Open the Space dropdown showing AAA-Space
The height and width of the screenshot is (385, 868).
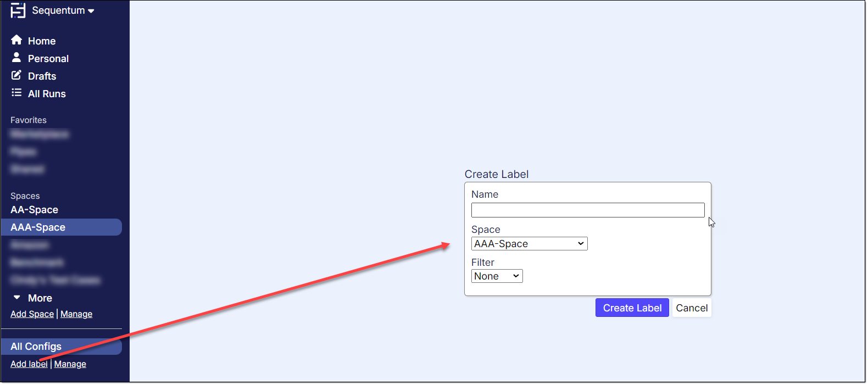pyautogui.click(x=529, y=244)
